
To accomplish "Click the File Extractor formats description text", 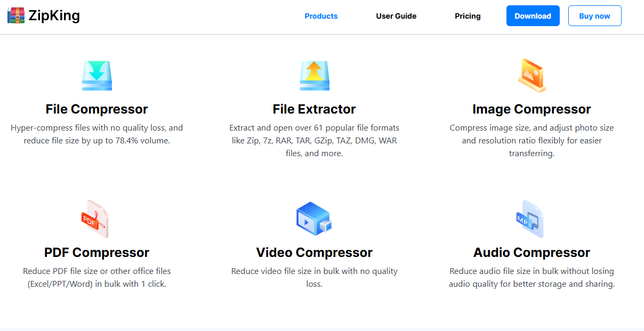I will point(314,141).
